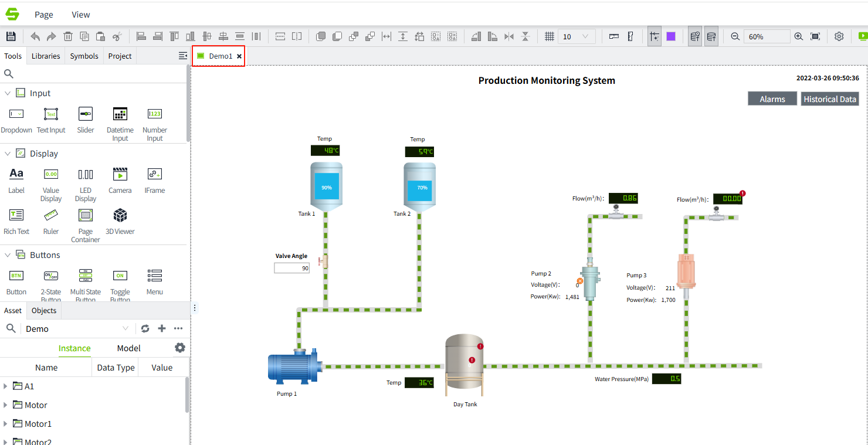Collapse the Input tools section
Image resolution: width=868 pixels, height=445 pixels.
point(8,93)
